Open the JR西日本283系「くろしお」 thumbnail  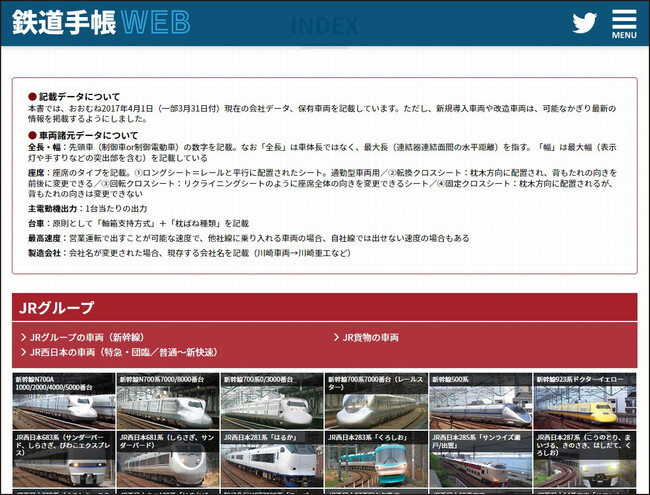(x=375, y=462)
